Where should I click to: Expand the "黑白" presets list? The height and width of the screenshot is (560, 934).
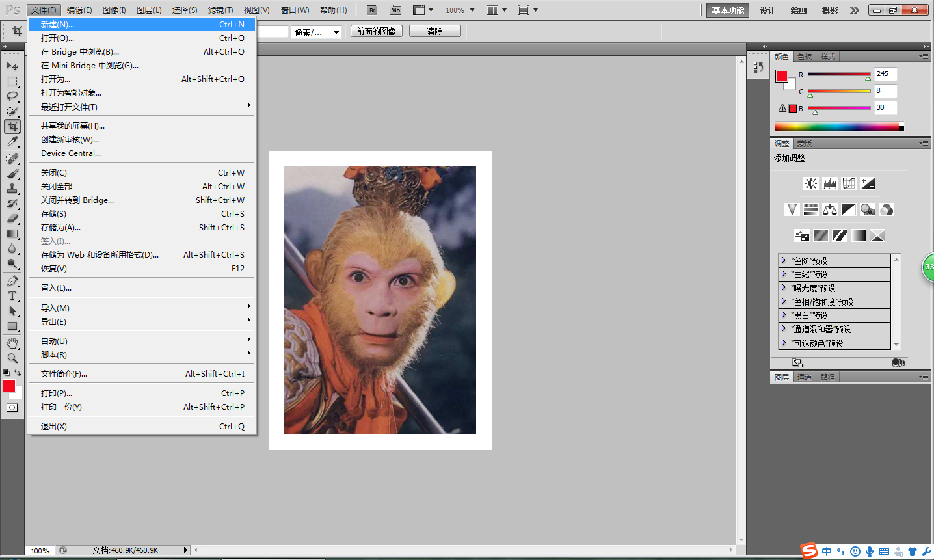(784, 315)
